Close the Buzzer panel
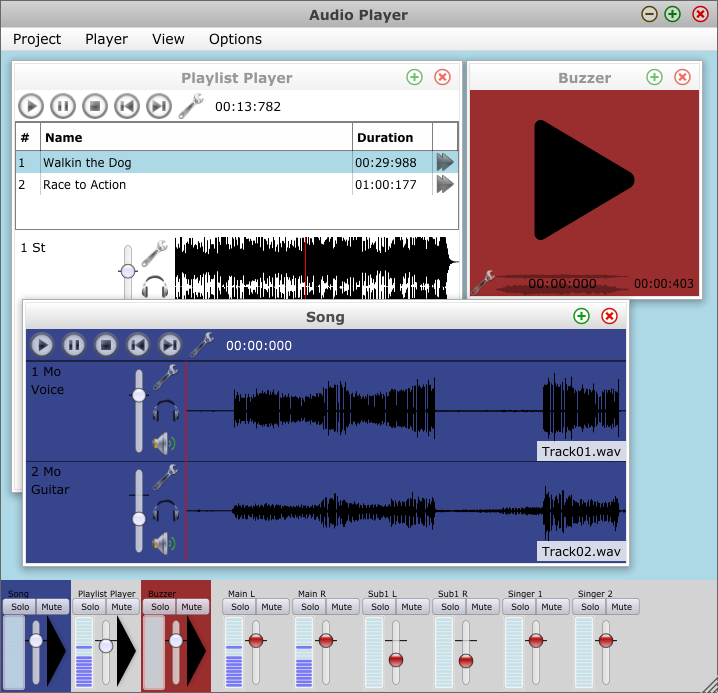Viewport: 718px width, 693px height. [x=682, y=77]
